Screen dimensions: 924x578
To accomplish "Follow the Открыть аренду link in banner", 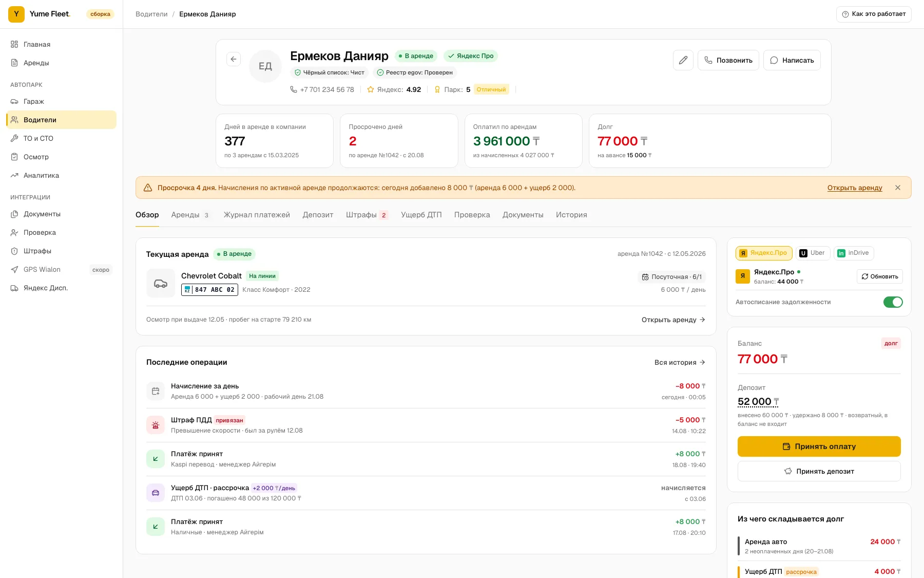I will (855, 188).
